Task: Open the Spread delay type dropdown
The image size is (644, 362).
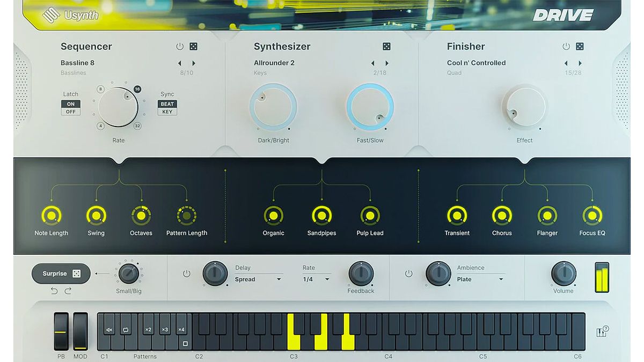Action: [x=259, y=279]
